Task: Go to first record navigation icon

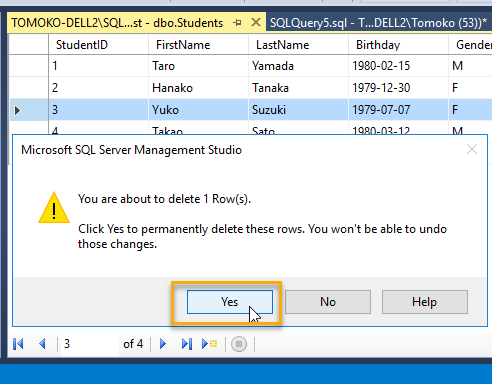Action: (x=18, y=344)
